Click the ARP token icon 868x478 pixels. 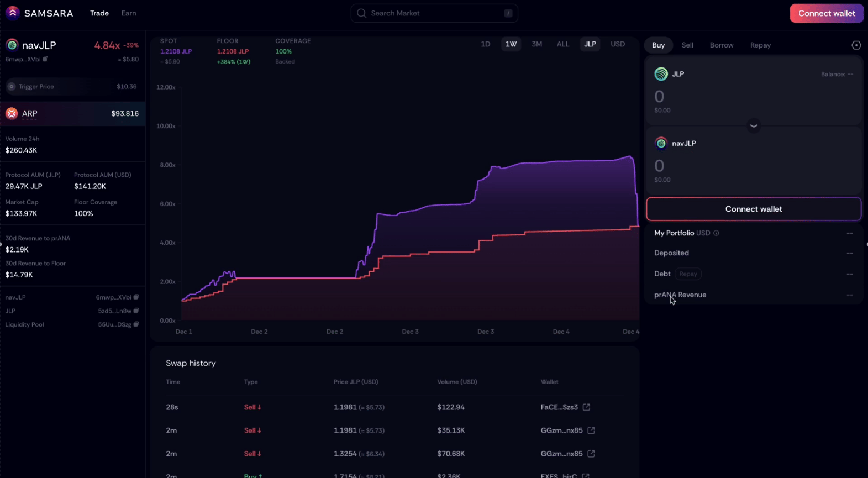click(12, 113)
